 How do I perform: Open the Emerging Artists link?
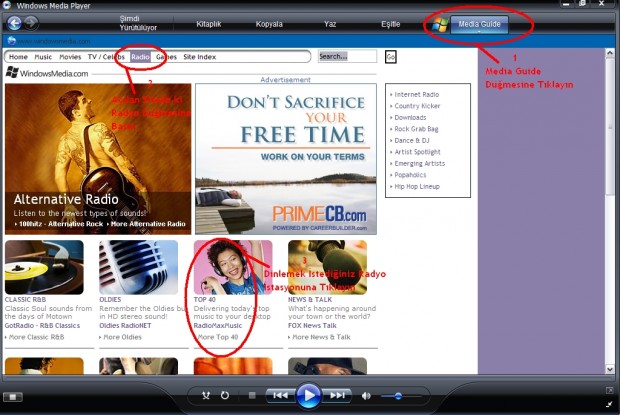coord(420,163)
